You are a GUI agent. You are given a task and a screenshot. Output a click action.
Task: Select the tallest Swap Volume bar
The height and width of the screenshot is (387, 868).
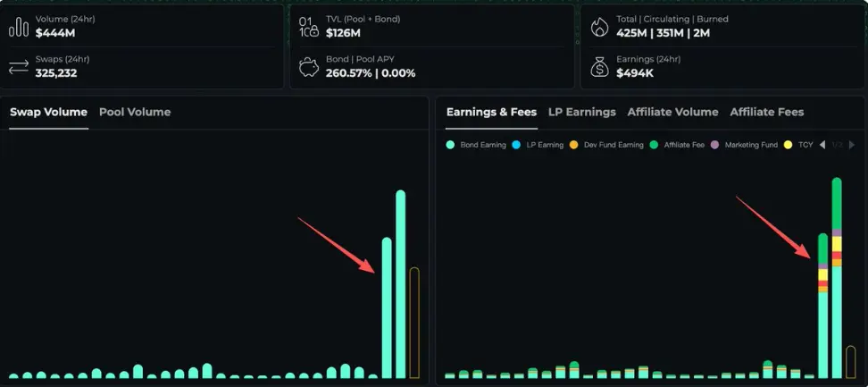pyautogui.click(x=400, y=284)
